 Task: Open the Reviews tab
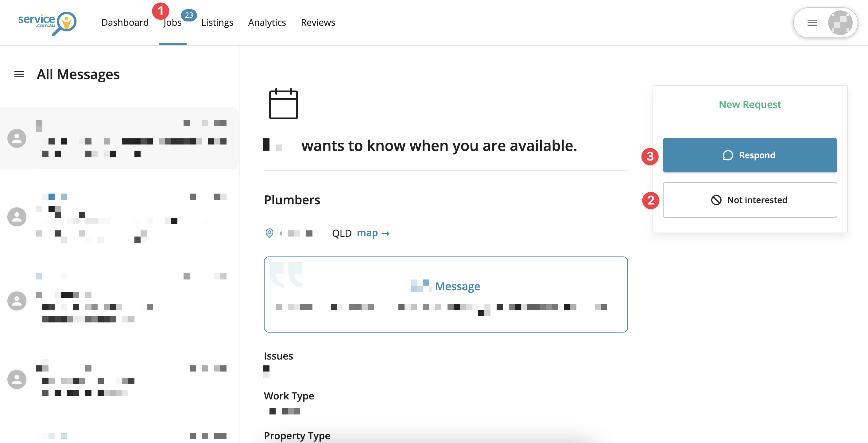pos(318,23)
